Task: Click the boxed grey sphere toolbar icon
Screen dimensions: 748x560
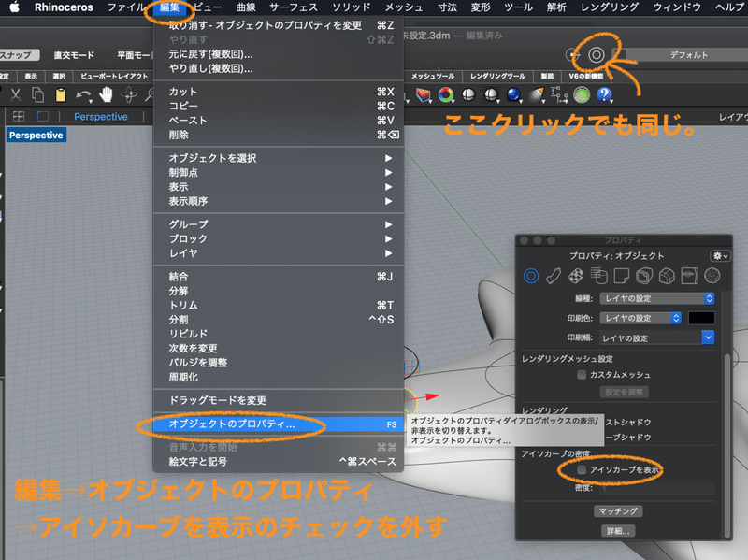Action: click(491, 95)
